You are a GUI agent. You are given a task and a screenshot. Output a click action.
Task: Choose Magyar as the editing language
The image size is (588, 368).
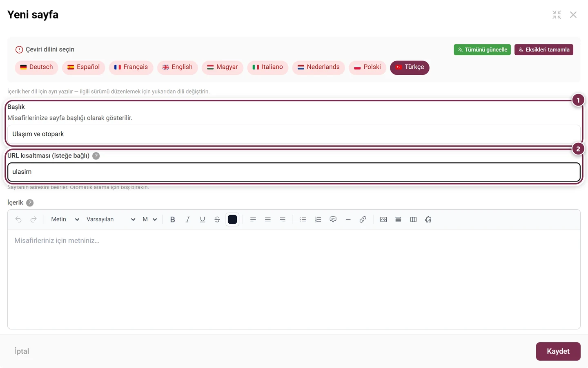click(223, 67)
